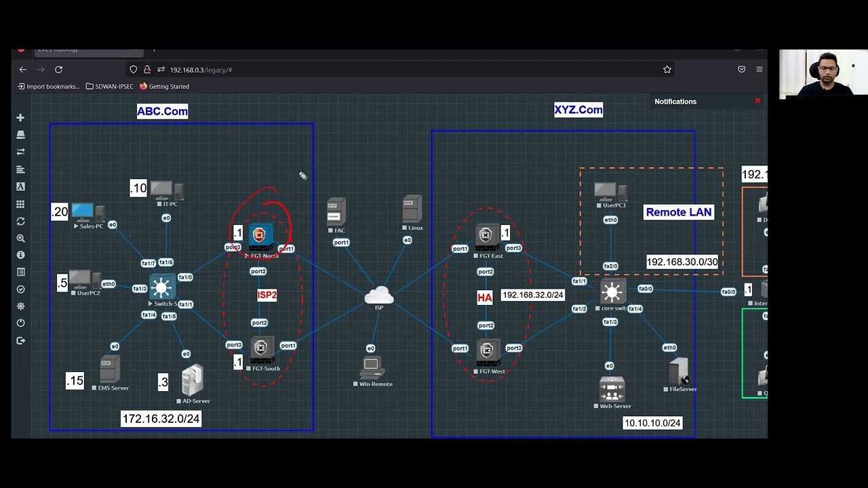This screenshot has height=488, width=868.
Task: Save page to Pocket icon
Action: pos(741,69)
